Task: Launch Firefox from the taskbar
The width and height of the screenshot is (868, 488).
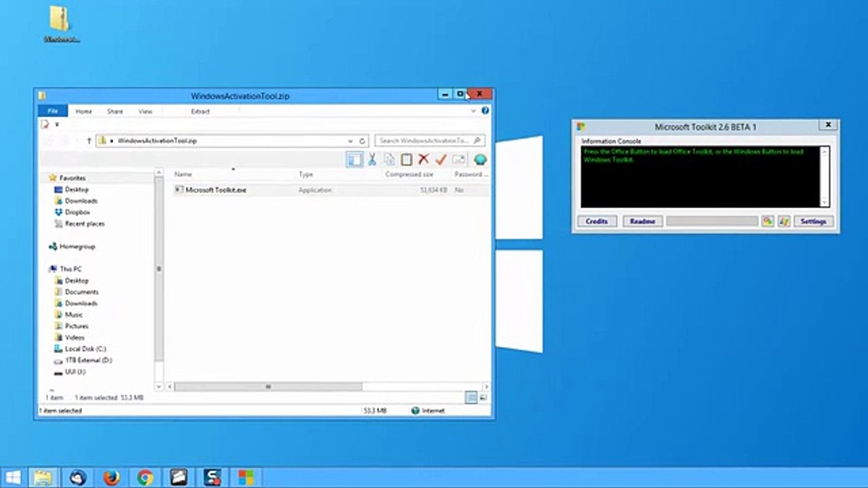Action: click(x=111, y=478)
